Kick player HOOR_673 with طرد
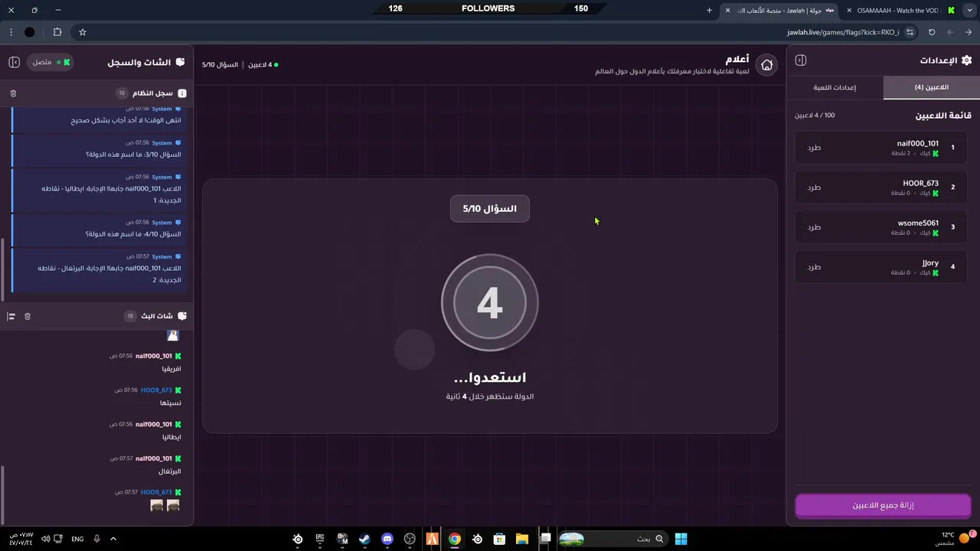The width and height of the screenshot is (980, 551). coord(814,187)
